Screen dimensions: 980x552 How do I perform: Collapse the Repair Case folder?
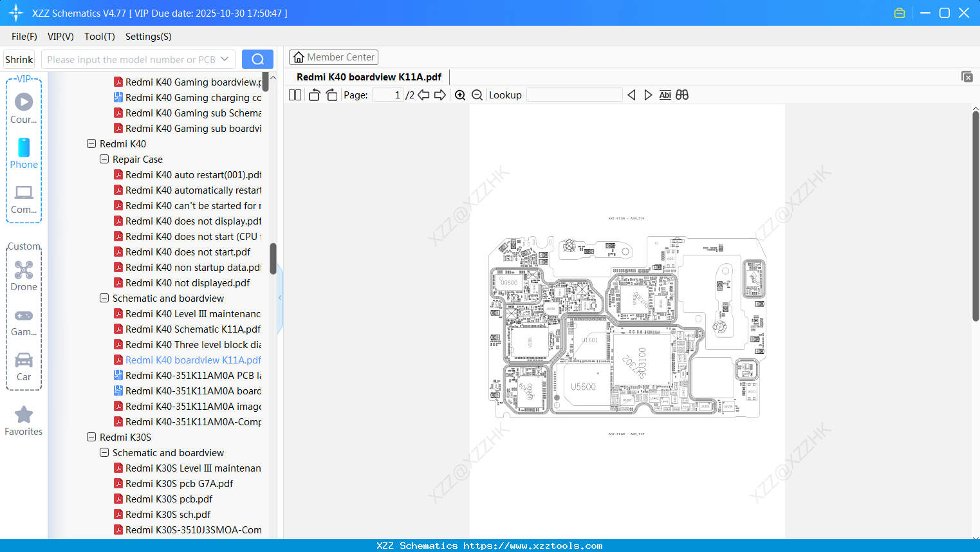click(x=104, y=159)
